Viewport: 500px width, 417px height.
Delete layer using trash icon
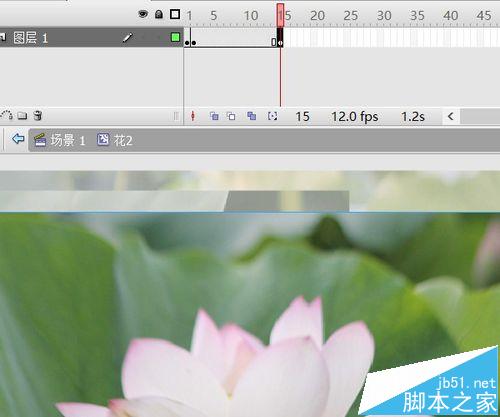click(38, 116)
